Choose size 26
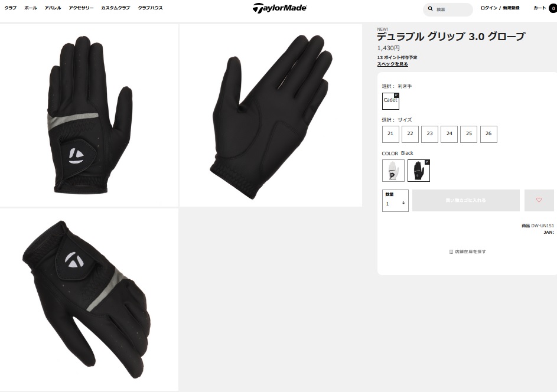This screenshot has width=557, height=392. (488, 134)
